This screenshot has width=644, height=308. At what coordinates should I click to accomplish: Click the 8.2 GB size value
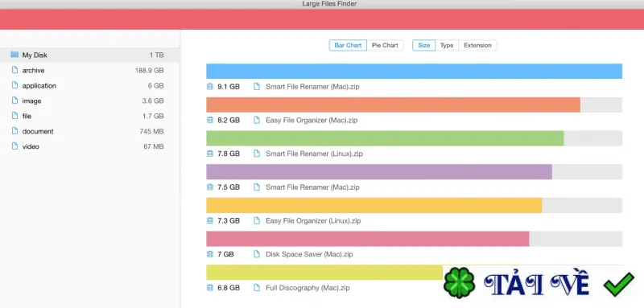(x=229, y=121)
